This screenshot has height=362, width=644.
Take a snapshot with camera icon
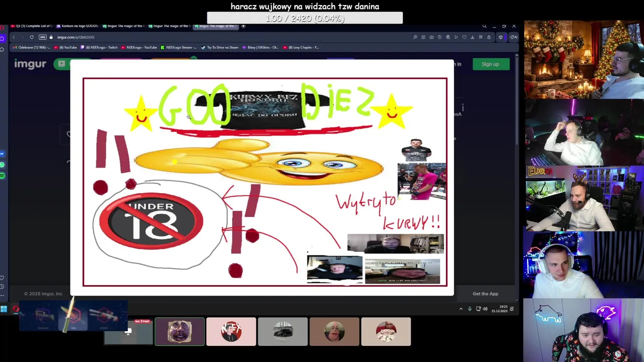[x=431, y=37]
